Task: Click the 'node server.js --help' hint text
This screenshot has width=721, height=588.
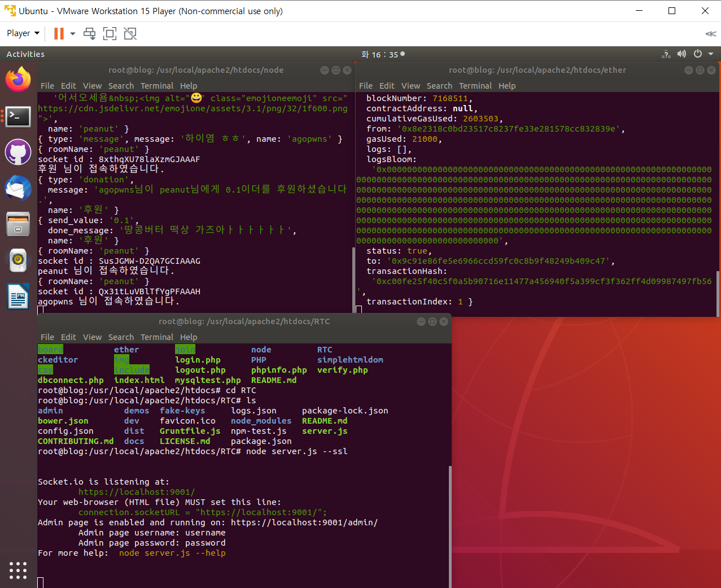Action: coord(172,553)
